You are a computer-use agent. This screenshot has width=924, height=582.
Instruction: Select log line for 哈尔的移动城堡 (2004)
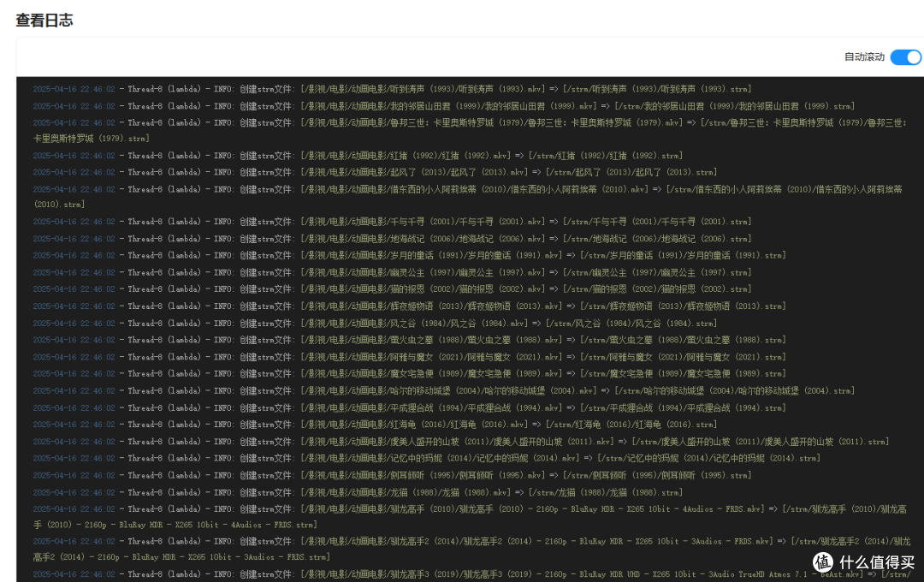click(x=444, y=390)
